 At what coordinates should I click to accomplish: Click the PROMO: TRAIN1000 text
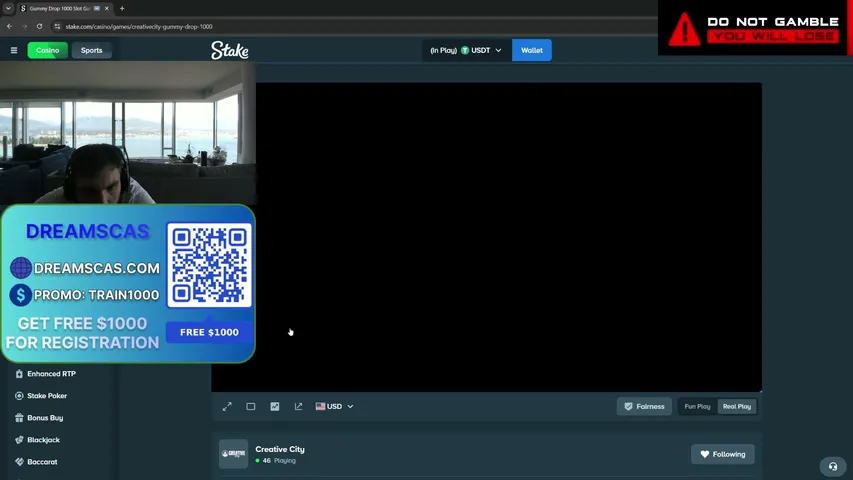coord(96,295)
